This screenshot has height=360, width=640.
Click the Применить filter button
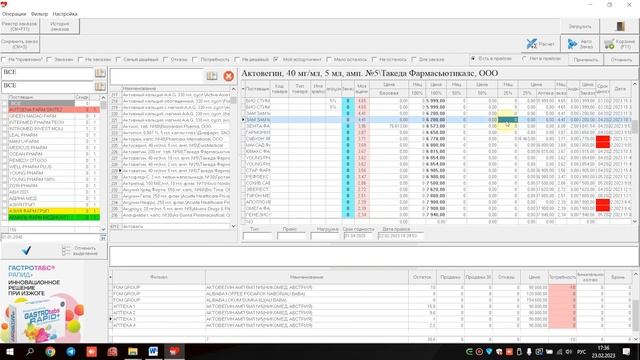[586, 60]
